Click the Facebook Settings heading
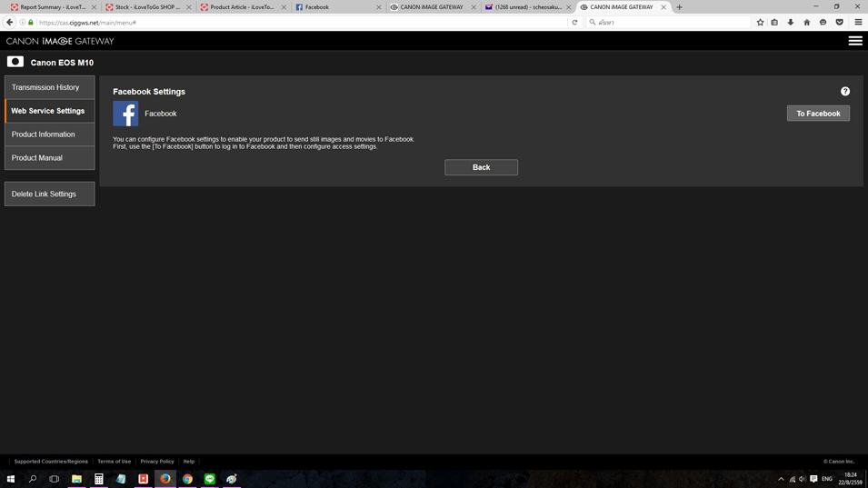The height and width of the screenshot is (488, 868). (149, 92)
